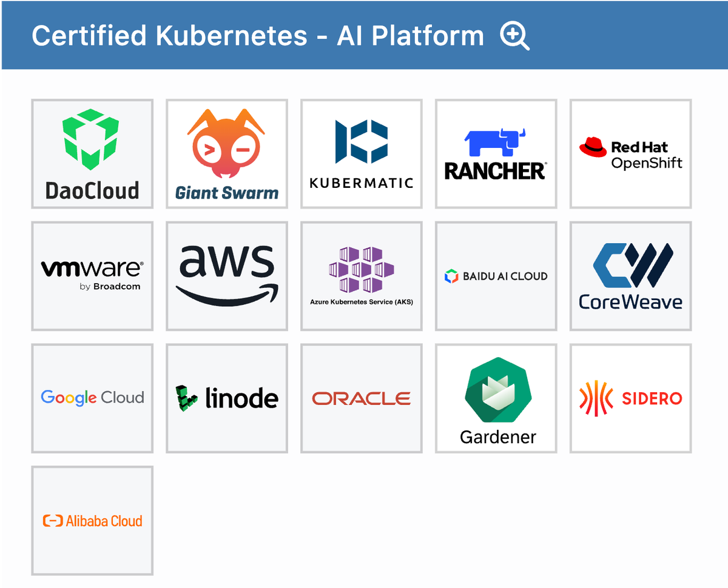Select the CoreWeave logo
Image resolution: width=728 pixels, height=588 pixels.
630,276
